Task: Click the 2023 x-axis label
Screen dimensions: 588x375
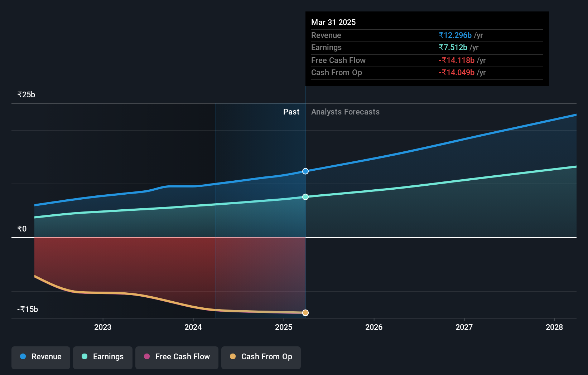Action: (x=103, y=327)
